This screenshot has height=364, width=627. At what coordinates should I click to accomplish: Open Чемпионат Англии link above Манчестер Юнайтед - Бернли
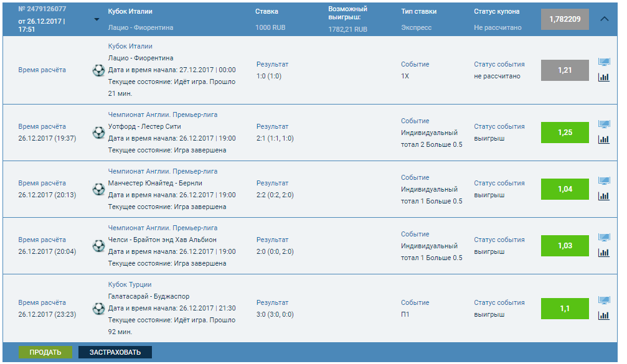163,171
